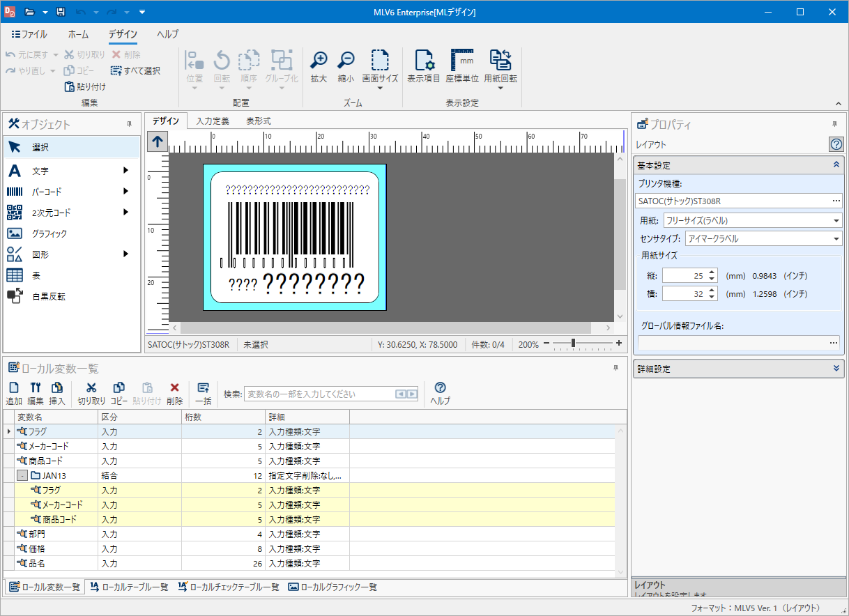
Task: Click 貼り付け paste in ribbon
Action: pos(85,87)
